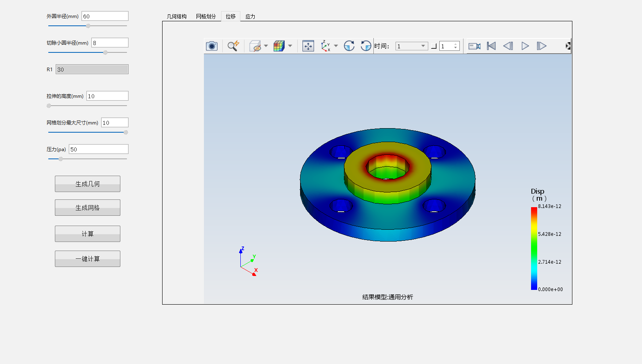Switch to the 网格划分 tab

[x=206, y=16]
